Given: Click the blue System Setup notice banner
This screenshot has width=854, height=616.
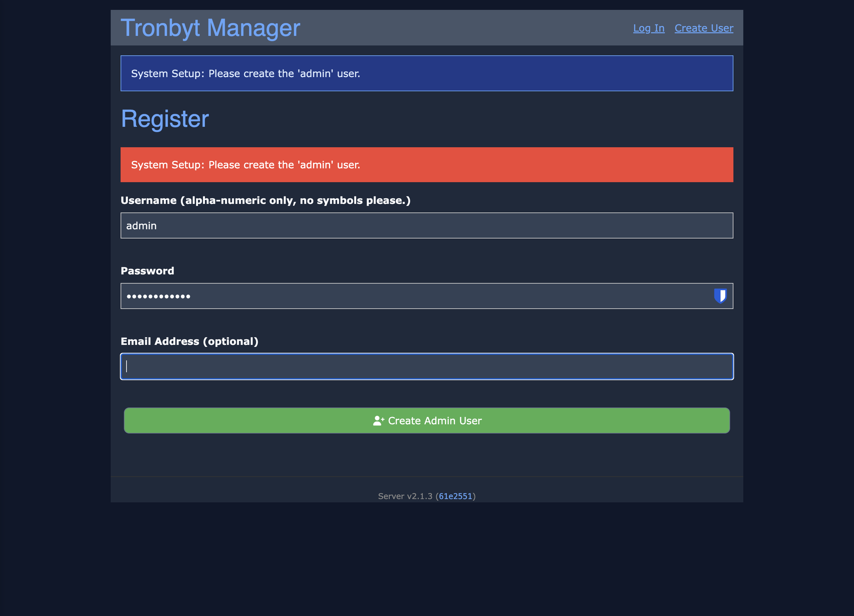Looking at the screenshot, I should click(427, 73).
